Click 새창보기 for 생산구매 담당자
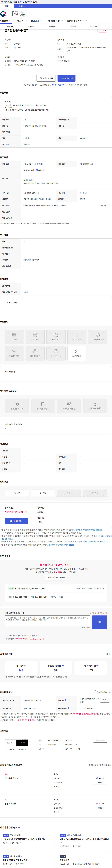The height and width of the screenshot is (868, 112). 100,783
